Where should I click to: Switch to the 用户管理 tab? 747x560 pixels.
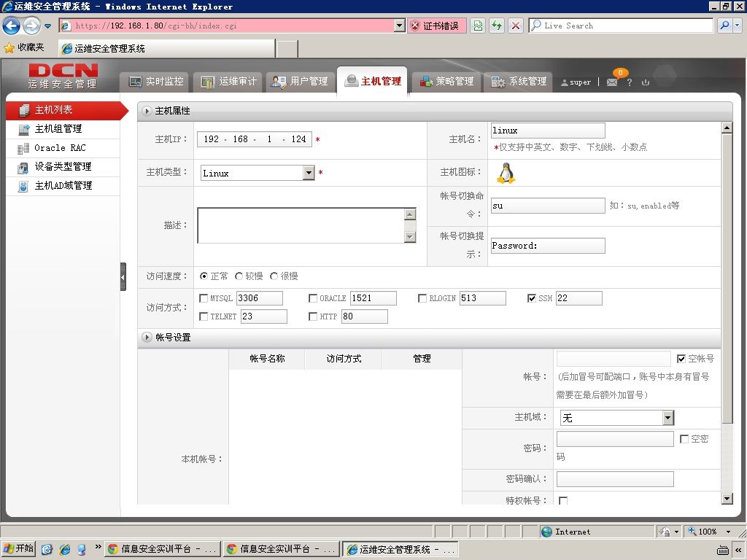point(300,82)
